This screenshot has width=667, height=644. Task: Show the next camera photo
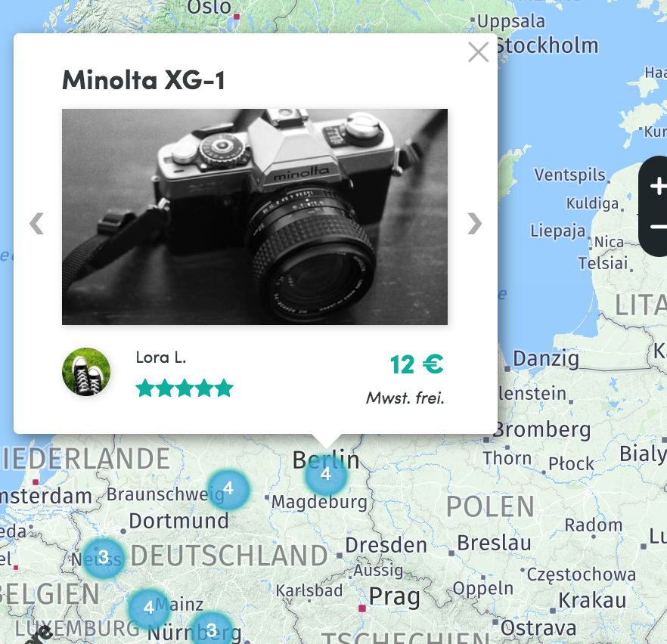(474, 223)
